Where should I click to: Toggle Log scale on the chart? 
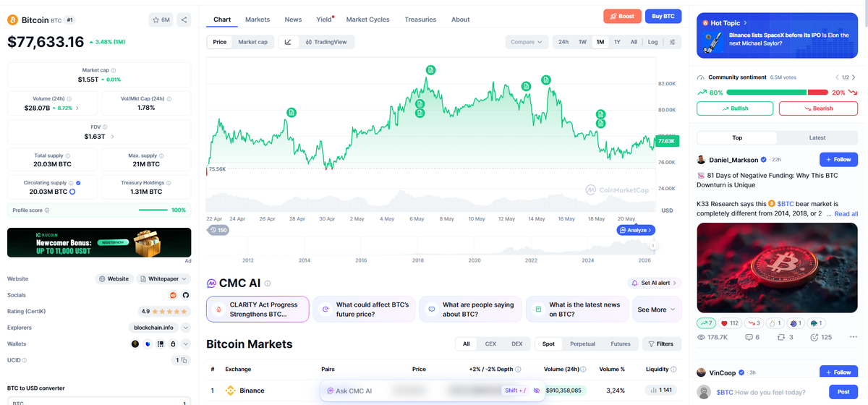[x=653, y=42]
